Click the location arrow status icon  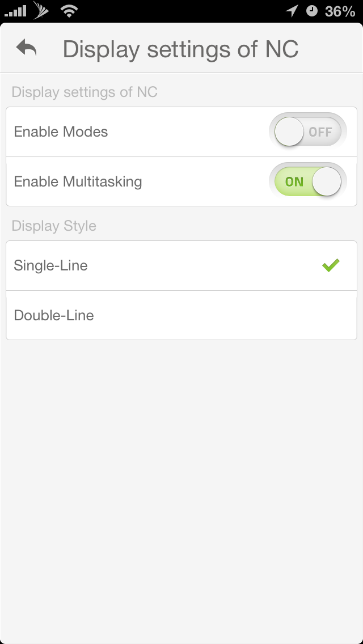[x=292, y=11]
